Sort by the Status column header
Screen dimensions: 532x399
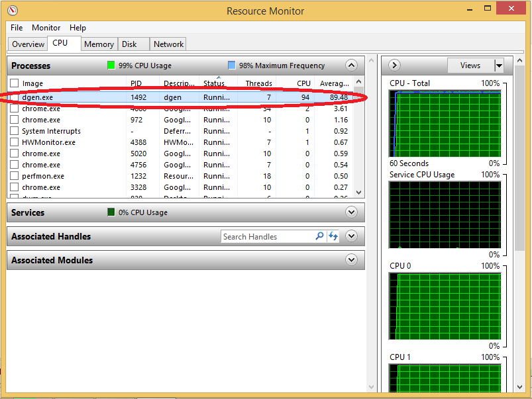214,83
